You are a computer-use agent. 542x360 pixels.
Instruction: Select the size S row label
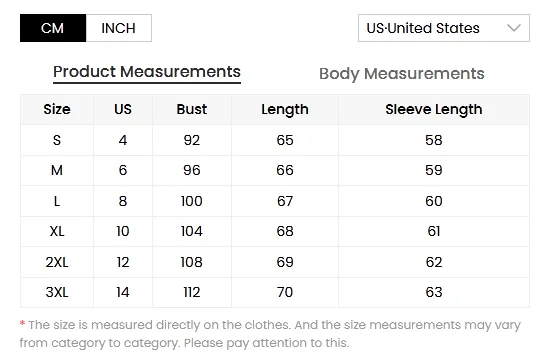click(x=57, y=140)
